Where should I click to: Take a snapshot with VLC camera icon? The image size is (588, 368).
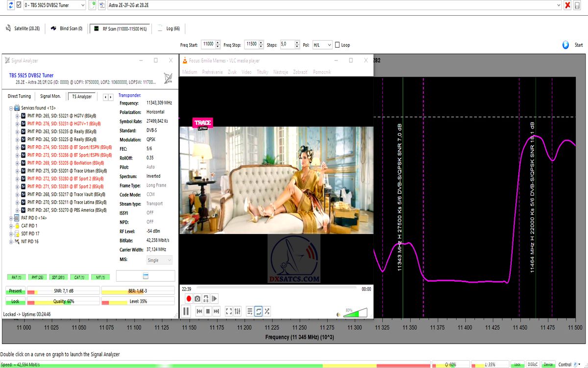coord(197,298)
